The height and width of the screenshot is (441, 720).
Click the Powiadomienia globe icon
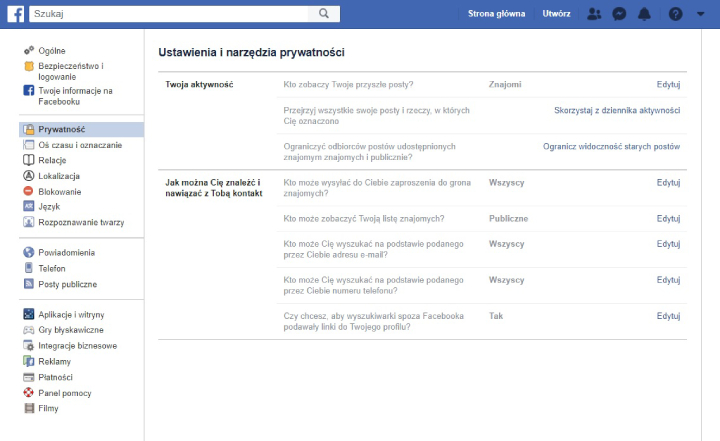pyautogui.click(x=29, y=252)
